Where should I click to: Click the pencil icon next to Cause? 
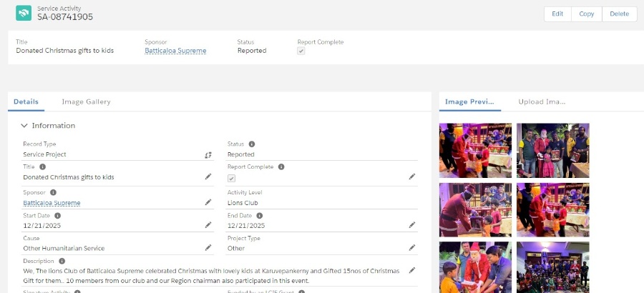208,247
